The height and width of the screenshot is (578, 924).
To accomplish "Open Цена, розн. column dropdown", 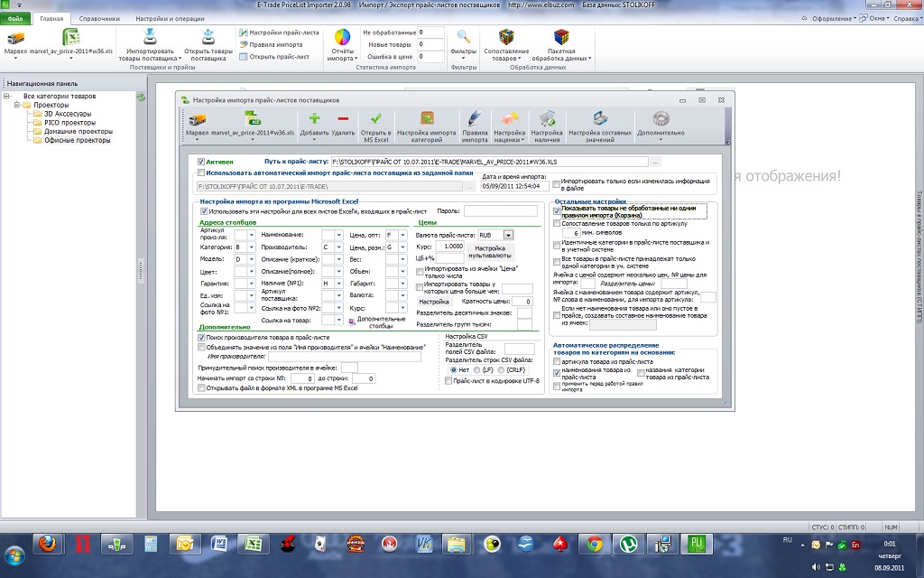I will click(x=402, y=247).
